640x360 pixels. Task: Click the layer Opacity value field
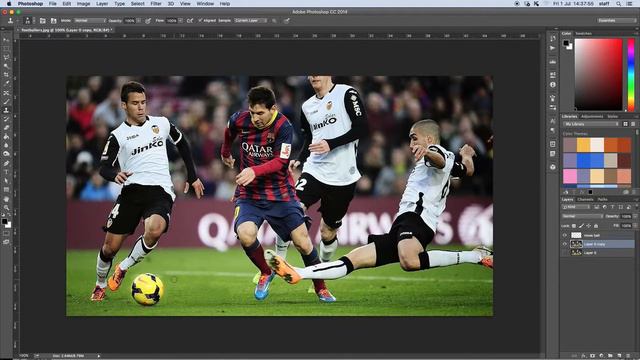tap(626, 216)
